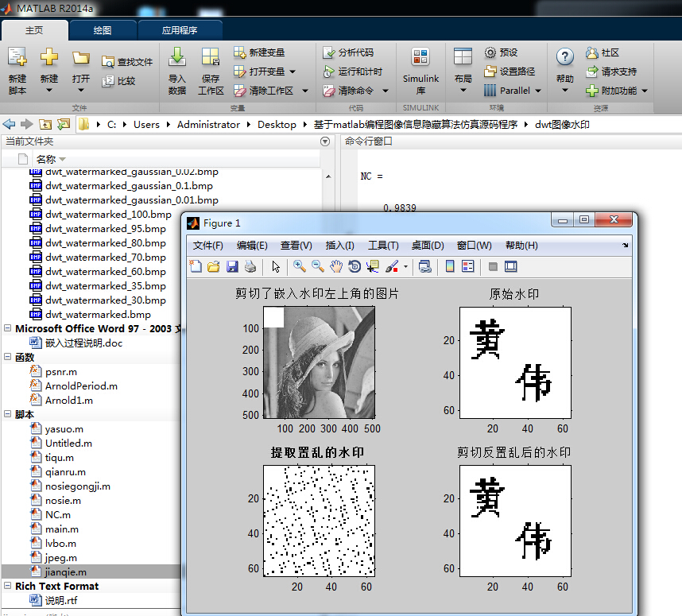Open the Clear Workspace (清除工作区) dropdown
The image size is (682, 616).
pyautogui.click(x=305, y=91)
